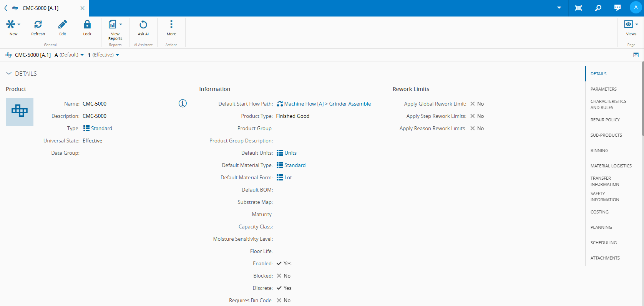The height and width of the screenshot is (306, 644).
Task: Go to CHARACTERISTICS AND RULES section
Action: tap(608, 104)
